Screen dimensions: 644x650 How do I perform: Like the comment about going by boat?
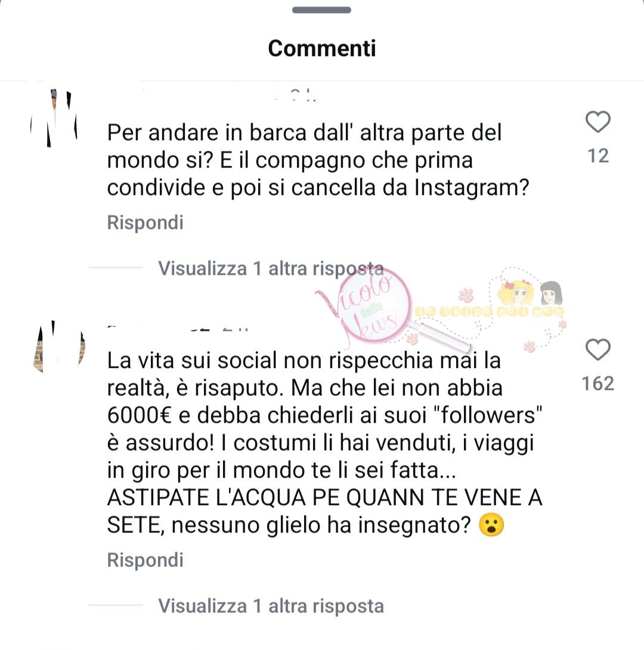pyautogui.click(x=597, y=122)
